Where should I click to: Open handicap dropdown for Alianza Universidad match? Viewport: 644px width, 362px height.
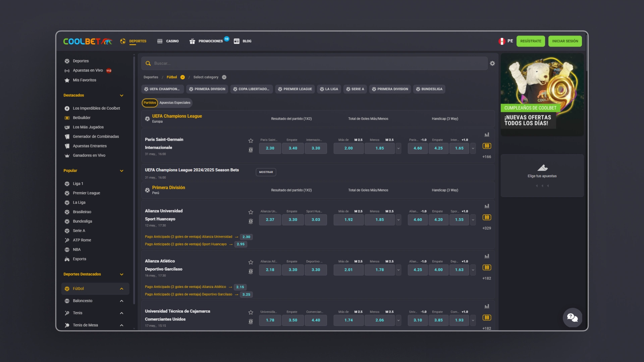pos(473,220)
